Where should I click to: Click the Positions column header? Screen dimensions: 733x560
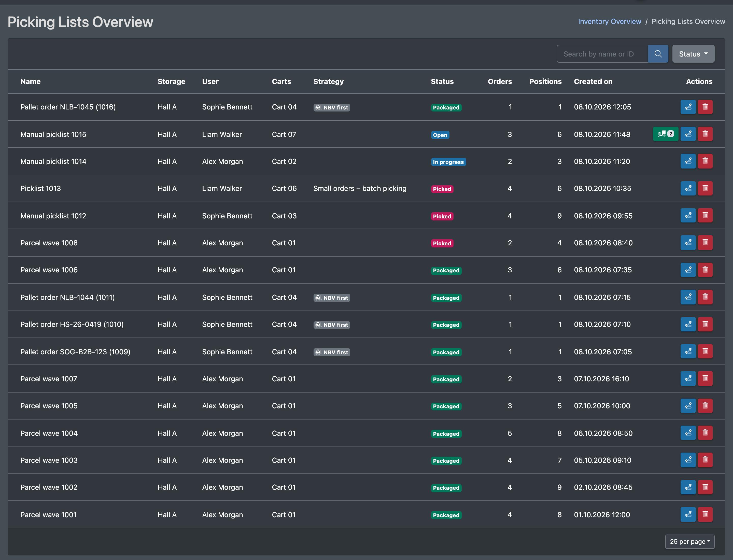545,81
